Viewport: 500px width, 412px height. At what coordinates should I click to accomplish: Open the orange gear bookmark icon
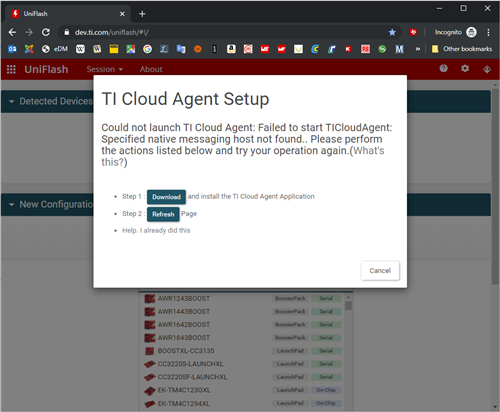coord(198,49)
